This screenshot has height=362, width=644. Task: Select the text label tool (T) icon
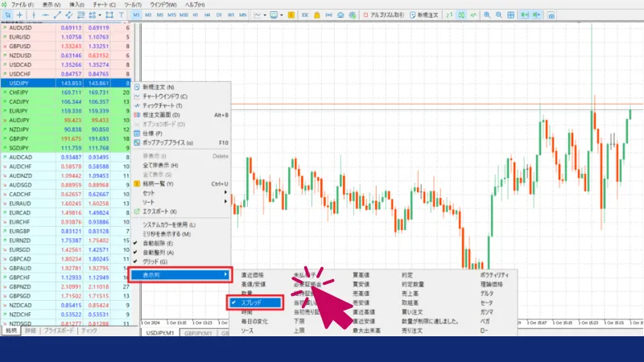[121, 15]
